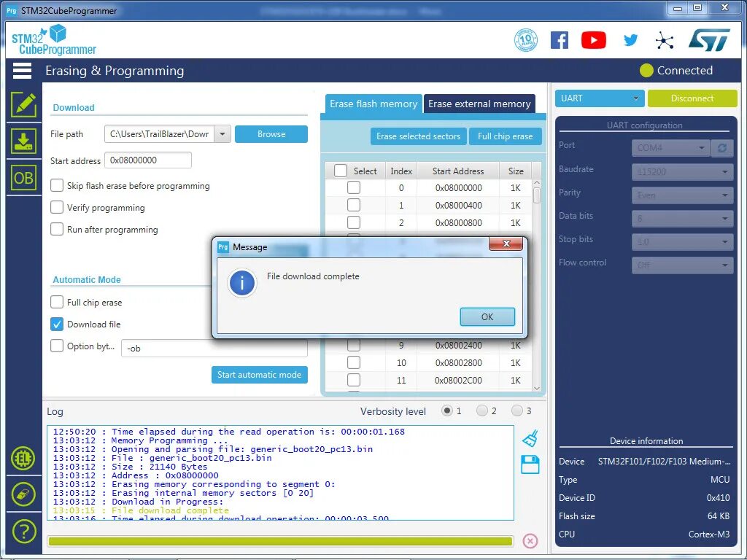Viewport: 747px width, 560px height.
Task: Open the Option Bytes (OB) panel
Action: [23, 178]
